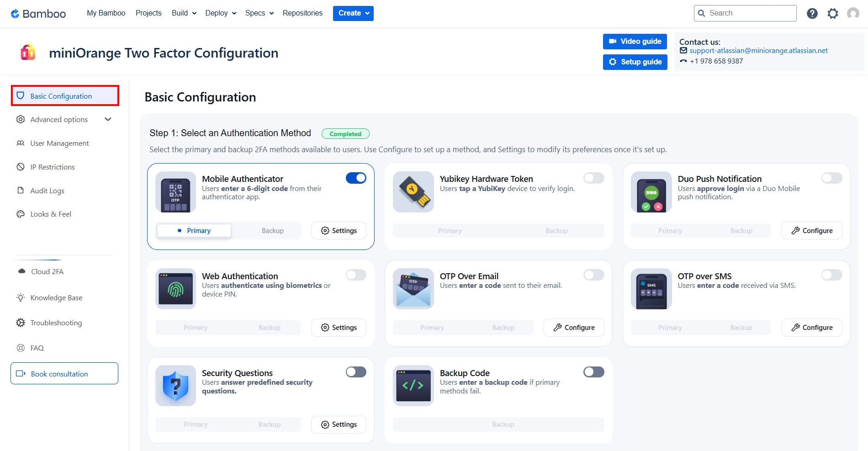This screenshot has width=868, height=451.
Task: Click the Video guide button
Action: (x=635, y=42)
